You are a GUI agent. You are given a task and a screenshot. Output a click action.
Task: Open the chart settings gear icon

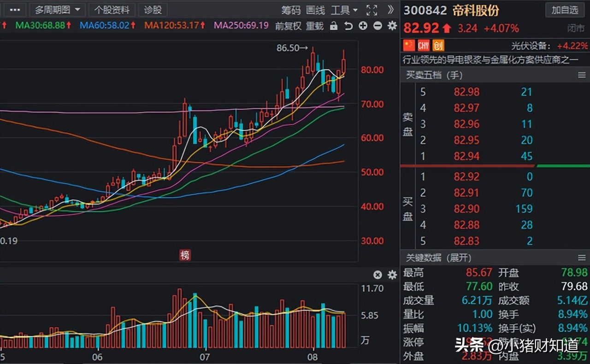pyautogui.click(x=392, y=26)
